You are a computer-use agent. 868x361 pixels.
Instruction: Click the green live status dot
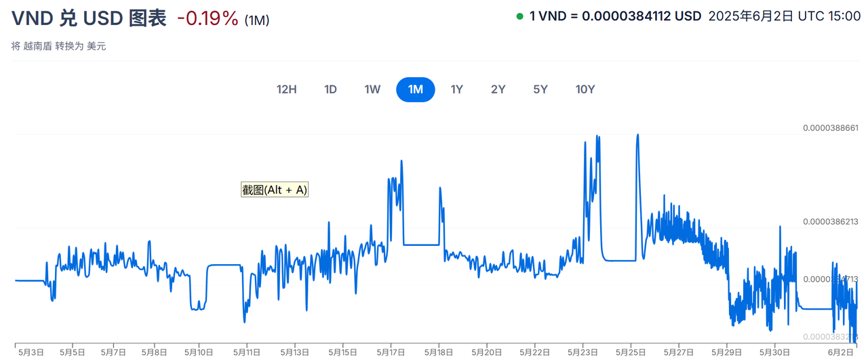pos(519,16)
